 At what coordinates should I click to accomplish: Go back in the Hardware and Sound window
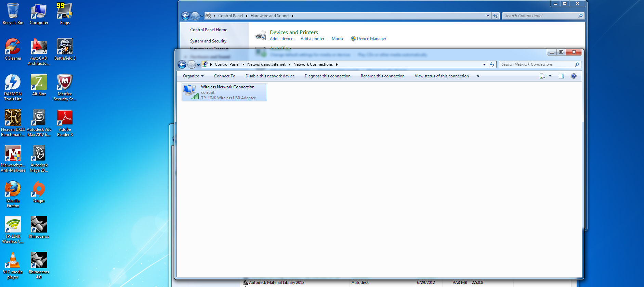tap(185, 16)
